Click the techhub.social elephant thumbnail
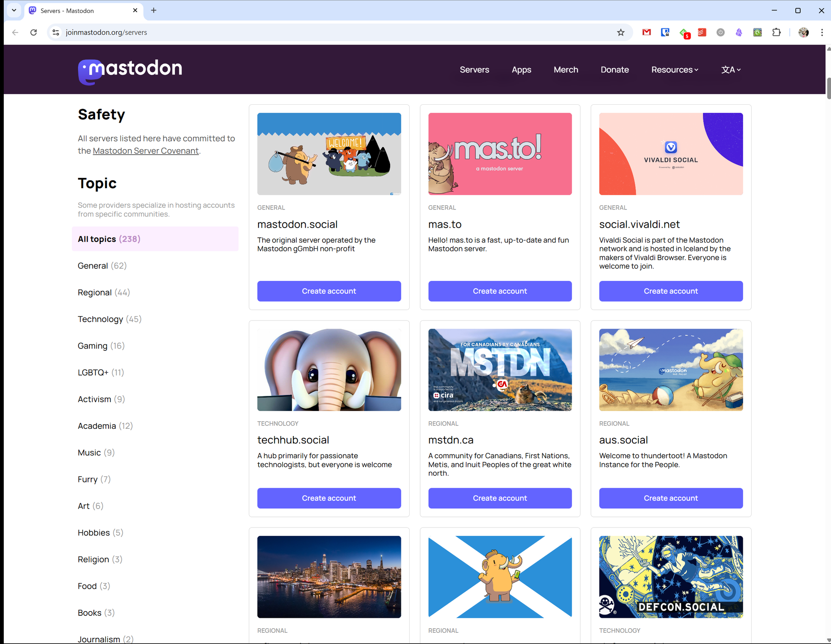Image resolution: width=831 pixels, height=644 pixels. point(329,370)
